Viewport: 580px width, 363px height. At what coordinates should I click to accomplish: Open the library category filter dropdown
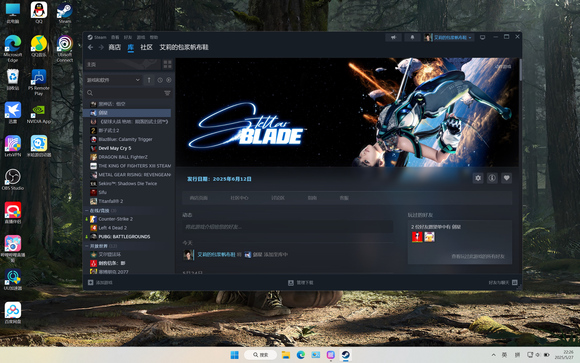tap(113, 80)
